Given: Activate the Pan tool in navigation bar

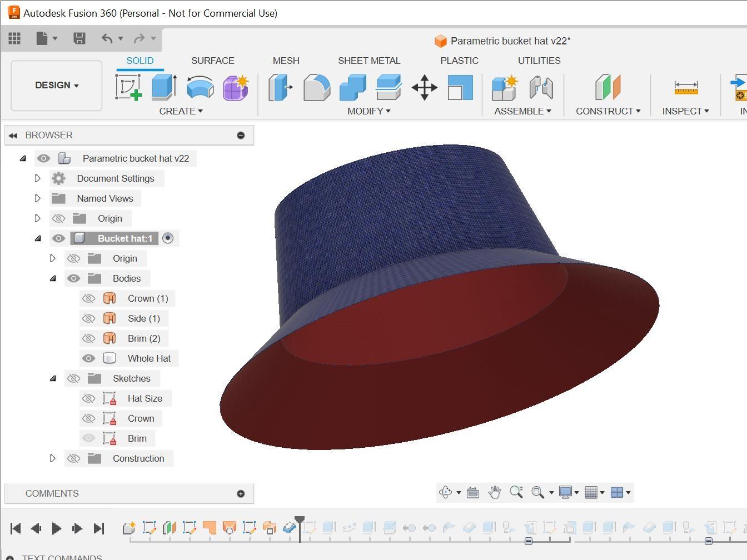Looking at the screenshot, I should [x=494, y=492].
